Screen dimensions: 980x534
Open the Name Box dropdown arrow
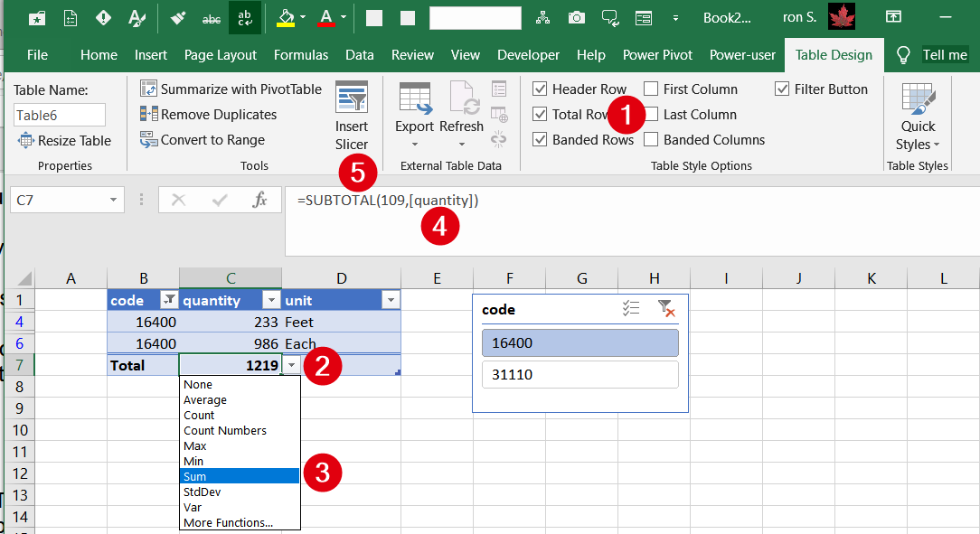(x=113, y=200)
